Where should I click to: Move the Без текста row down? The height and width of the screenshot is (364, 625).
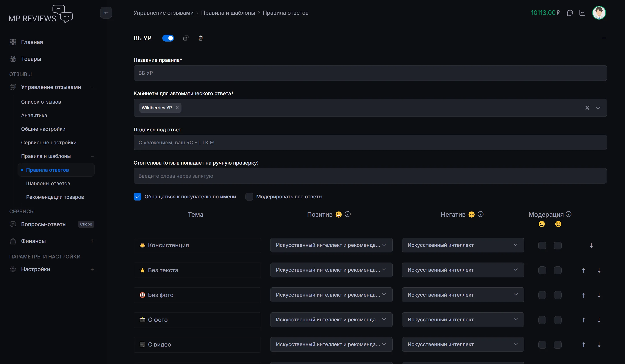[x=599, y=270]
